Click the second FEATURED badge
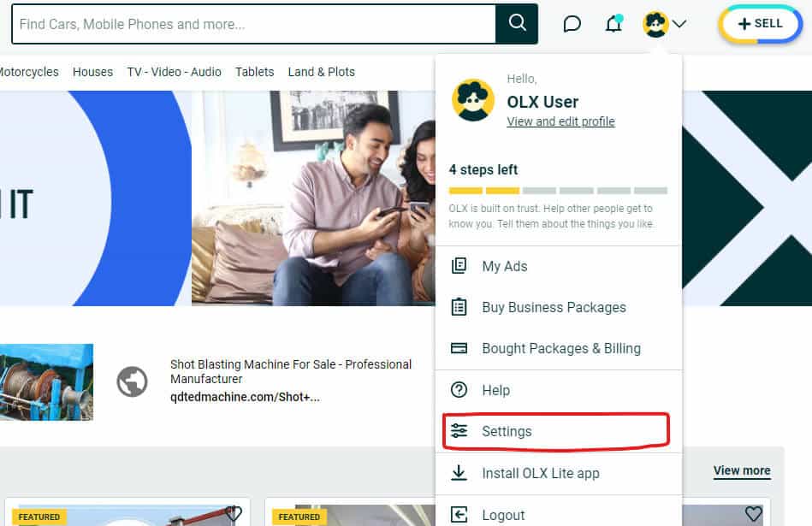The width and height of the screenshot is (812, 526). [299, 517]
